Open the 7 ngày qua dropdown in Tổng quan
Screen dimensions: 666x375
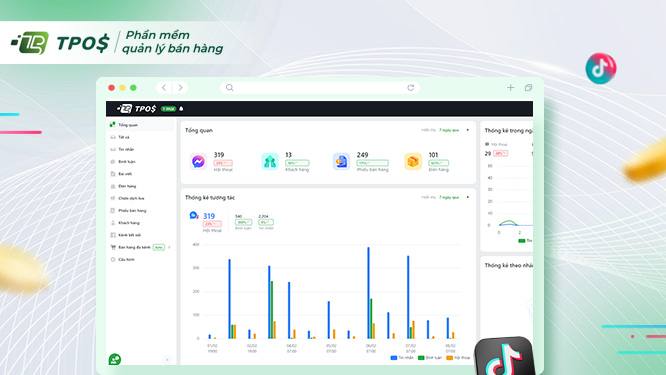(x=454, y=130)
